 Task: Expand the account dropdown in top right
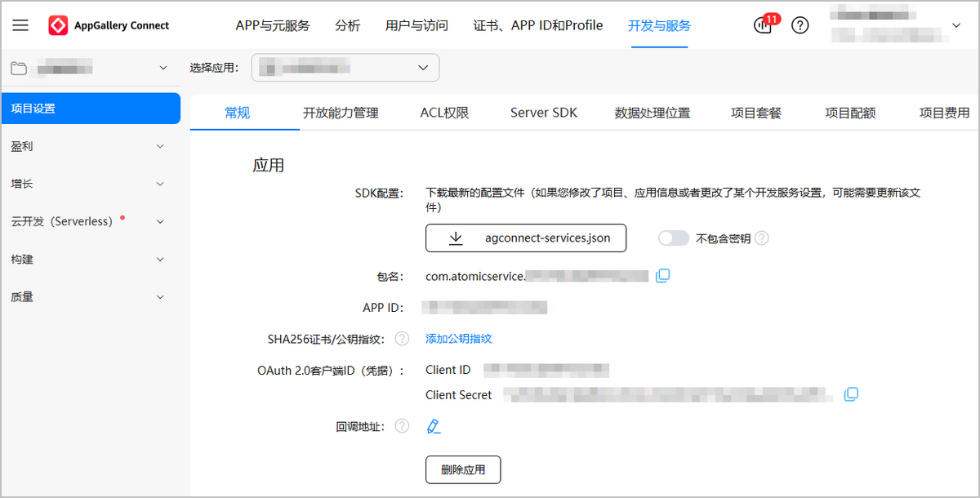956,25
